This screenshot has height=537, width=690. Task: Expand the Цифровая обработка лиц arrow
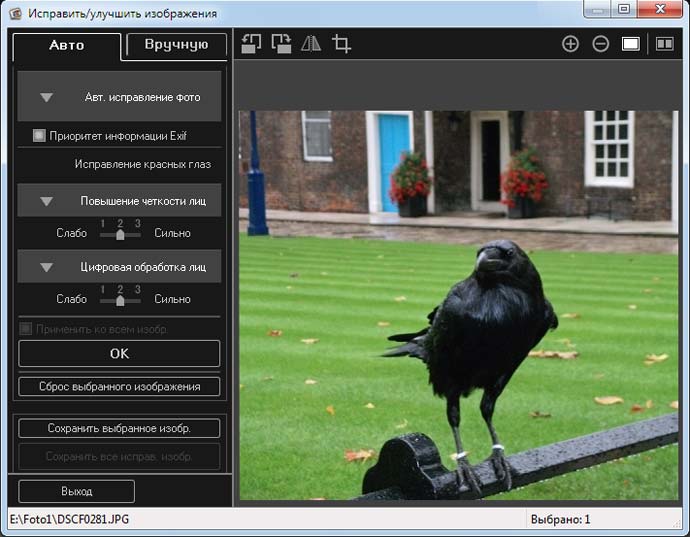tap(47, 268)
